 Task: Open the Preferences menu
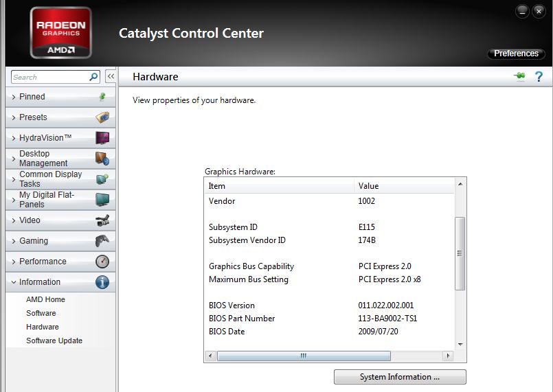[516, 54]
